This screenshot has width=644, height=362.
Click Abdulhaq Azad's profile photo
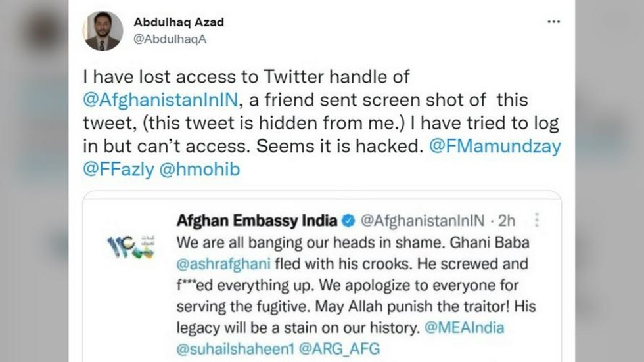[103, 31]
